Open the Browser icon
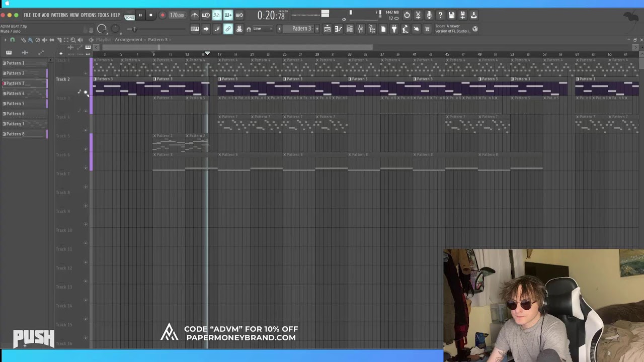The image size is (644, 362). click(x=372, y=29)
